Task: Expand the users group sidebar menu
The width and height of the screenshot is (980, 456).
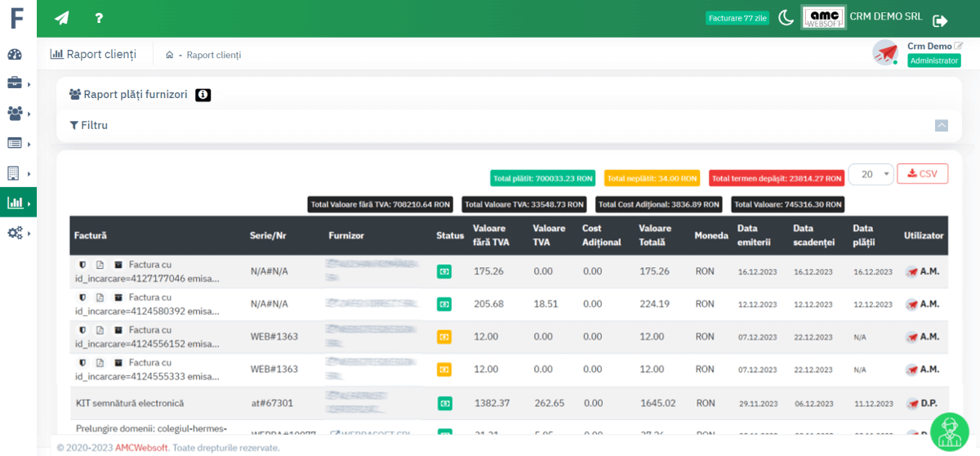Action: [15, 114]
